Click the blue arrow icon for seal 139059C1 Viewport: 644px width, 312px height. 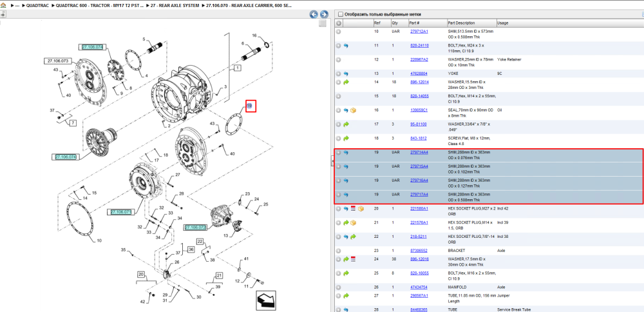[x=346, y=110]
